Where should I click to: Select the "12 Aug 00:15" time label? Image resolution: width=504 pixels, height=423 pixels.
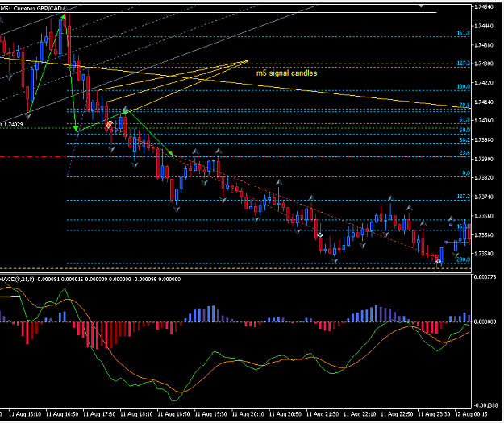(471, 414)
